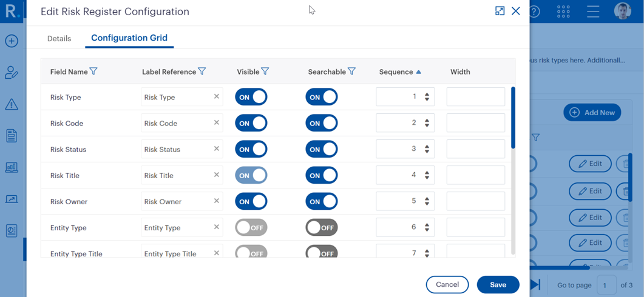The height and width of the screenshot is (297, 644).
Task: Open the Visible column filter
Action: [265, 72]
